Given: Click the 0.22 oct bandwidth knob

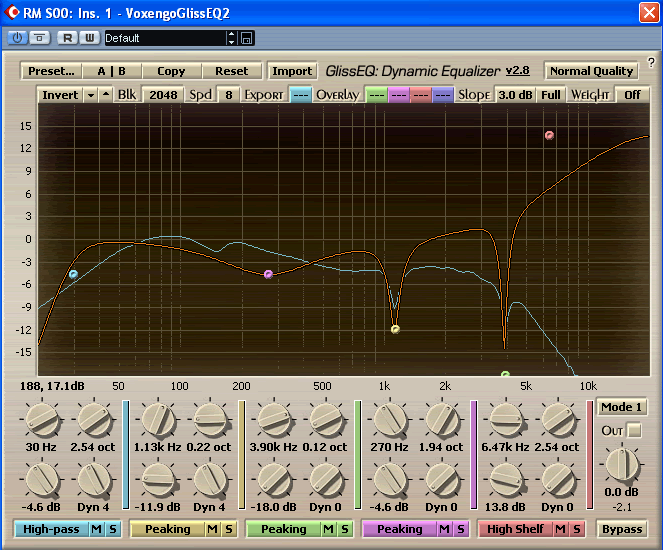Looking at the screenshot, I should pyautogui.click(x=210, y=420).
